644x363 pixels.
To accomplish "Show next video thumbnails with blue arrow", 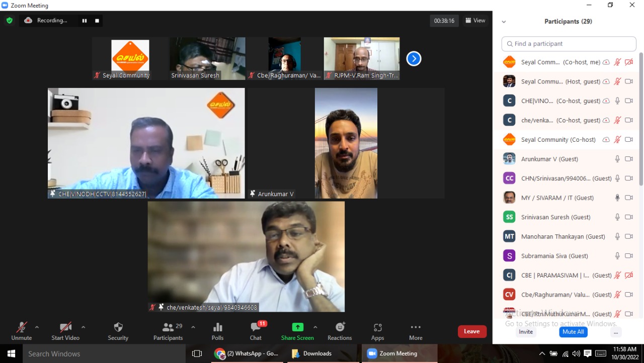I will 414,59.
